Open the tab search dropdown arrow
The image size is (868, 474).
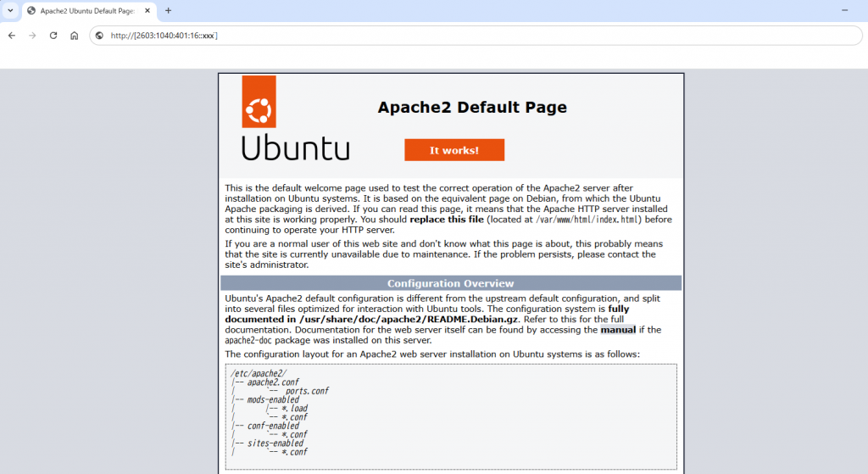(x=10, y=10)
